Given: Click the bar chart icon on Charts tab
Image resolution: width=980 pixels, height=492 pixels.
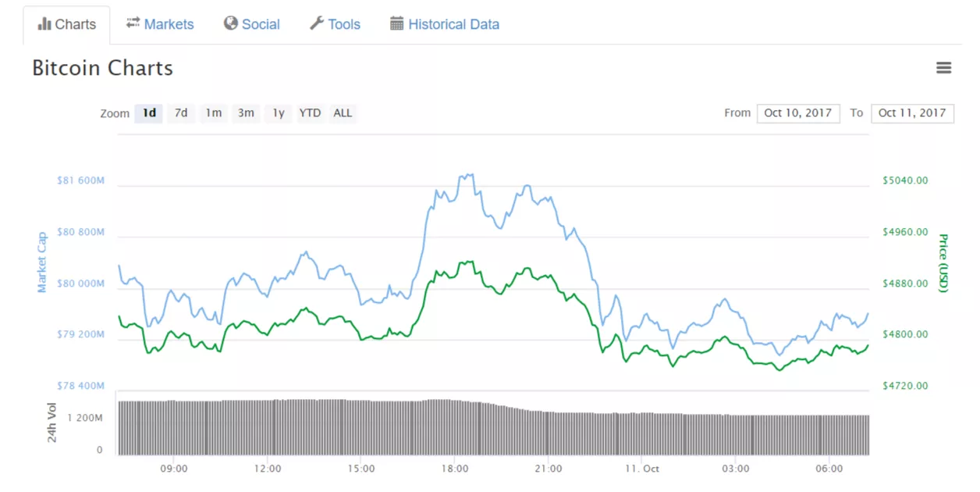Looking at the screenshot, I should point(44,24).
